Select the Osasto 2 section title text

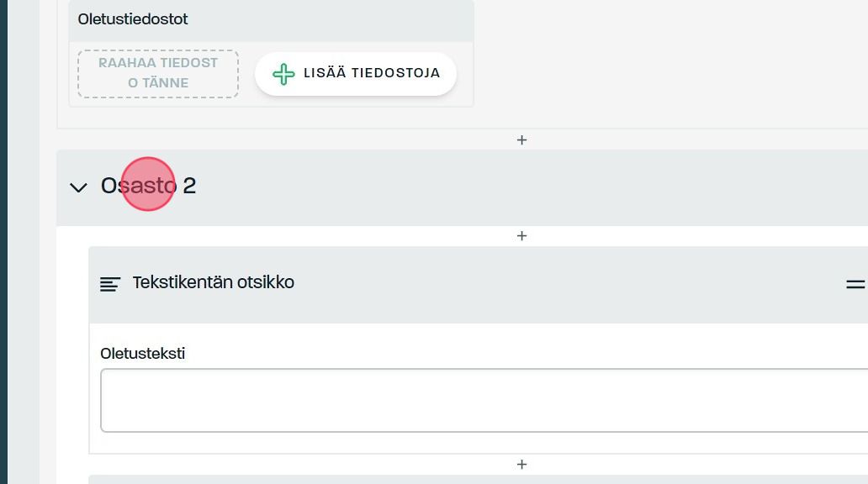point(148,186)
